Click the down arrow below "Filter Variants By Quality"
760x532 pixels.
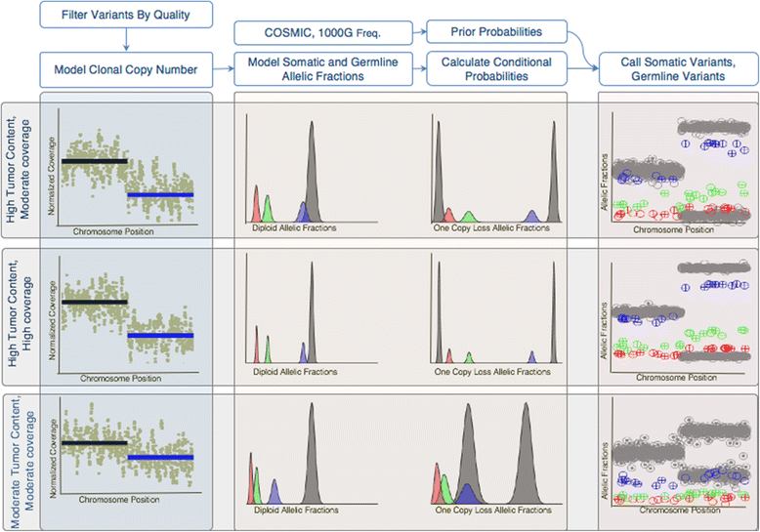(126, 41)
